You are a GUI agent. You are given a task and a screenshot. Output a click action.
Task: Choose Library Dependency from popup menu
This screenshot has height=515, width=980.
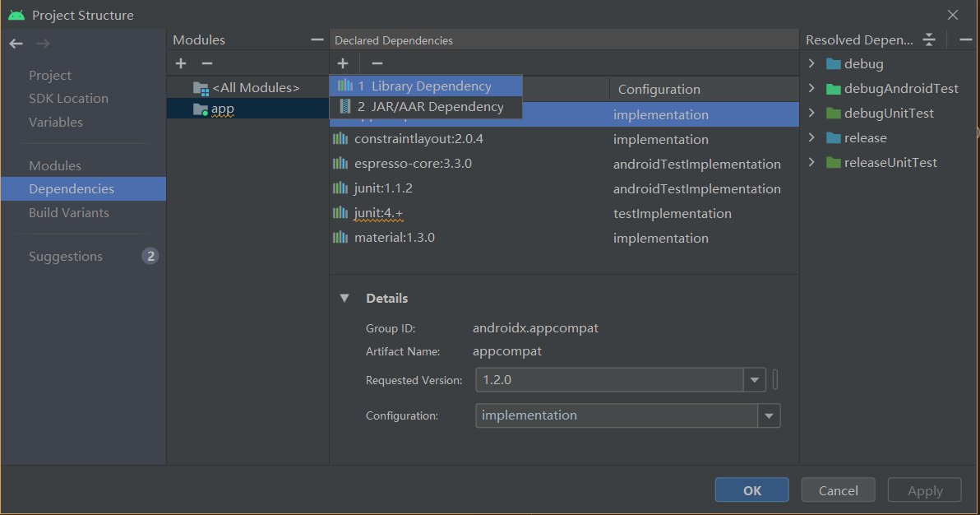pos(426,86)
